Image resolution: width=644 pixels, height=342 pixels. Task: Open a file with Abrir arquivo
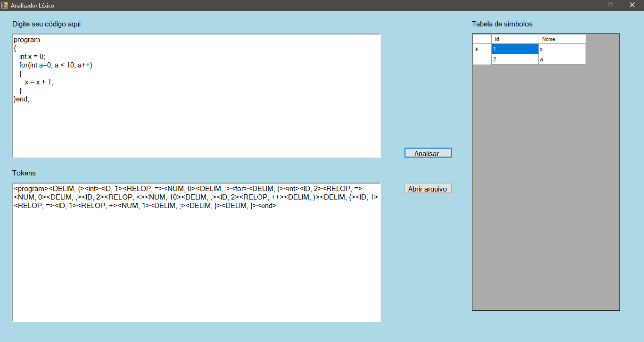tap(428, 188)
